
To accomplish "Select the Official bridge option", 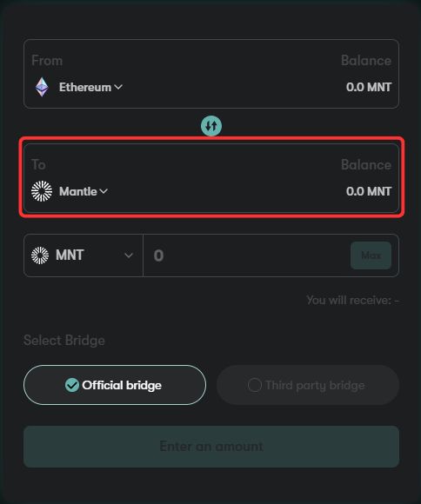I will pyautogui.click(x=115, y=385).
